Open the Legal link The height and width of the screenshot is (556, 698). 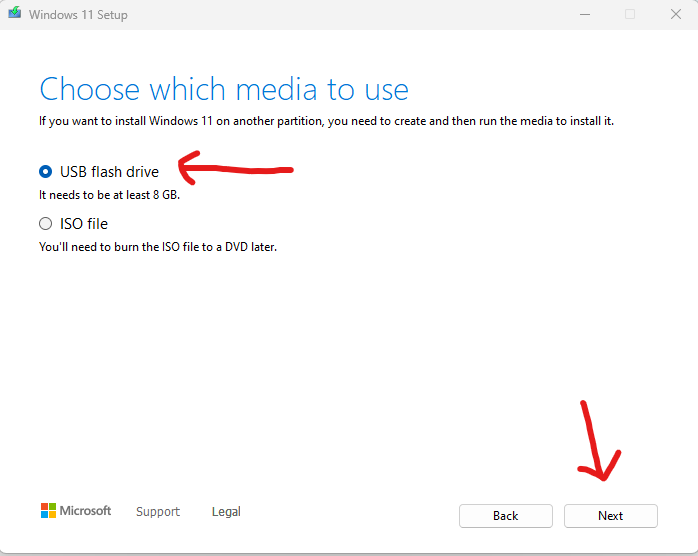(x=226, y=511)
